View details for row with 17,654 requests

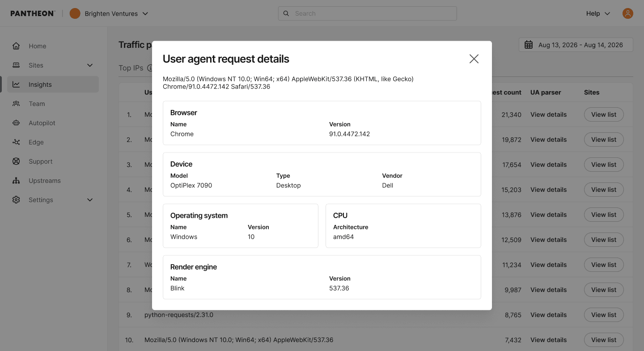[x=548, y=165]
